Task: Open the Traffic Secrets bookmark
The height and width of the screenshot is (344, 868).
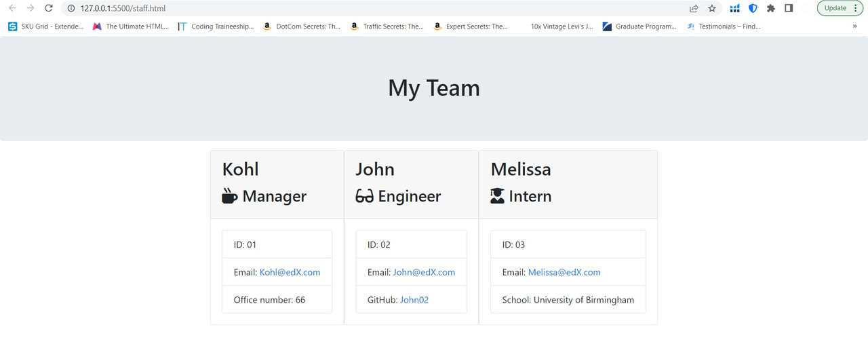Action: pos(387,26)
